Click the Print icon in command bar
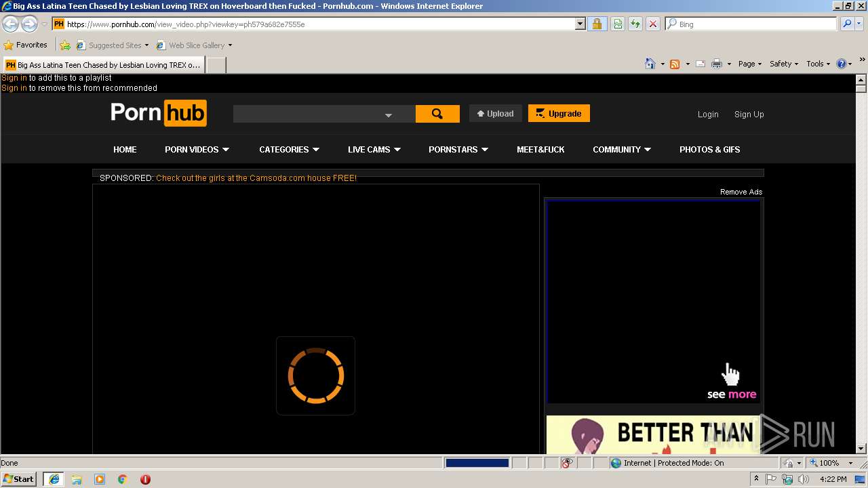Image resolution: width=868 pixels, height=488 pixels. click(x=717, y=64)
